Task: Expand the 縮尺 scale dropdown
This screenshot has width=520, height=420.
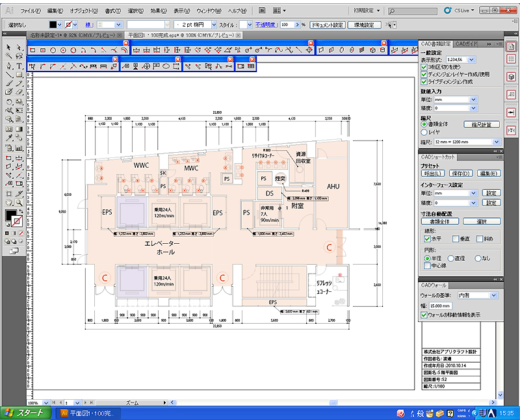Action: 496,142
